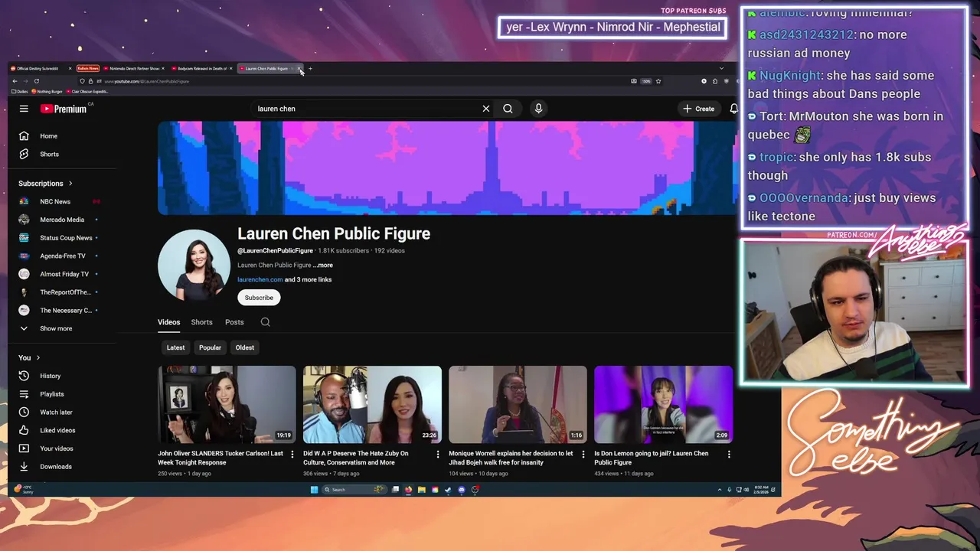Reload the page in browser
The height and width of the screenshot is (551, 980).
click(x=36, y=81)
